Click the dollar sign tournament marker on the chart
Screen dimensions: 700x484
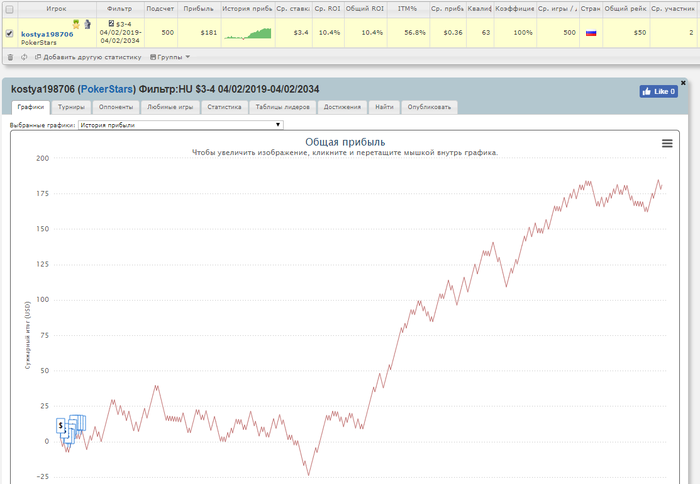pyautogui.click(x=61, y=426)
